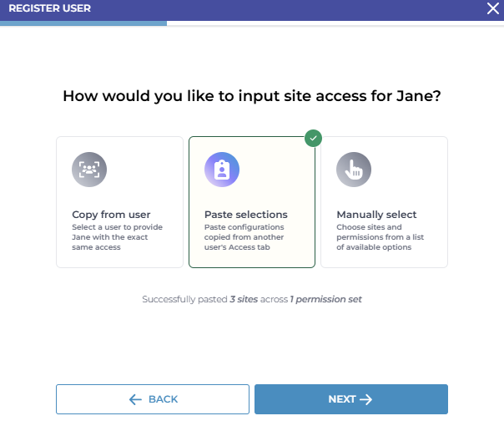
Task: Click the unfilled portion of progress bar
Action: 334,23
